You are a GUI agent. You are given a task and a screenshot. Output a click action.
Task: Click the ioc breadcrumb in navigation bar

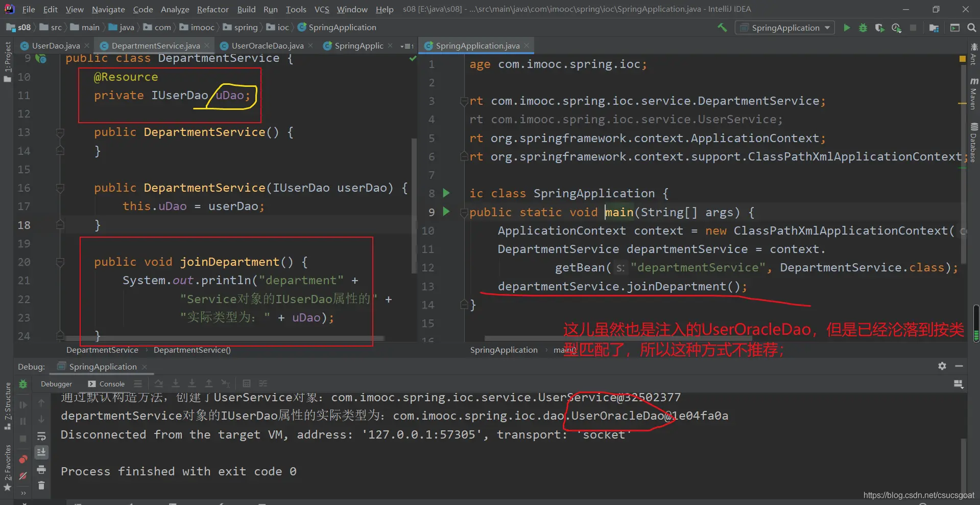283,28
